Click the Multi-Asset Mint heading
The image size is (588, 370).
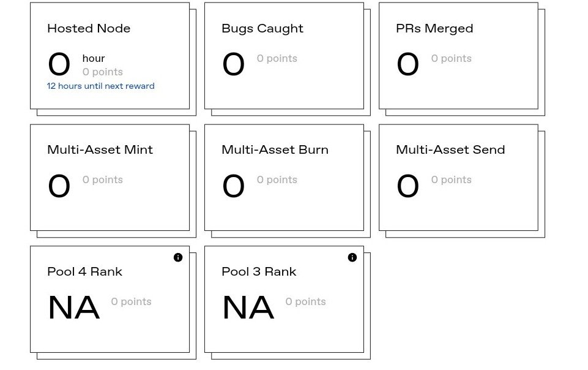(100, 150)
